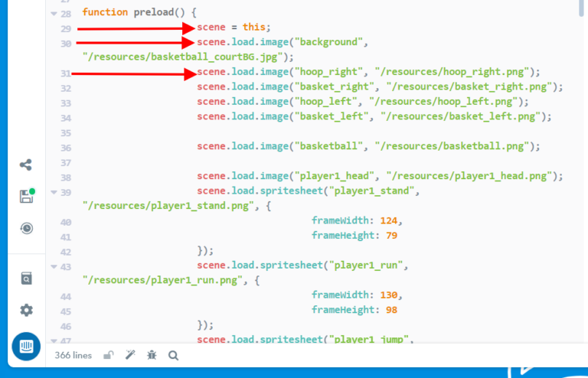Image resolution: width=588 pixels, height=378 pixels.
Task: Collapse the code fold at line 43
Action: 53,266
